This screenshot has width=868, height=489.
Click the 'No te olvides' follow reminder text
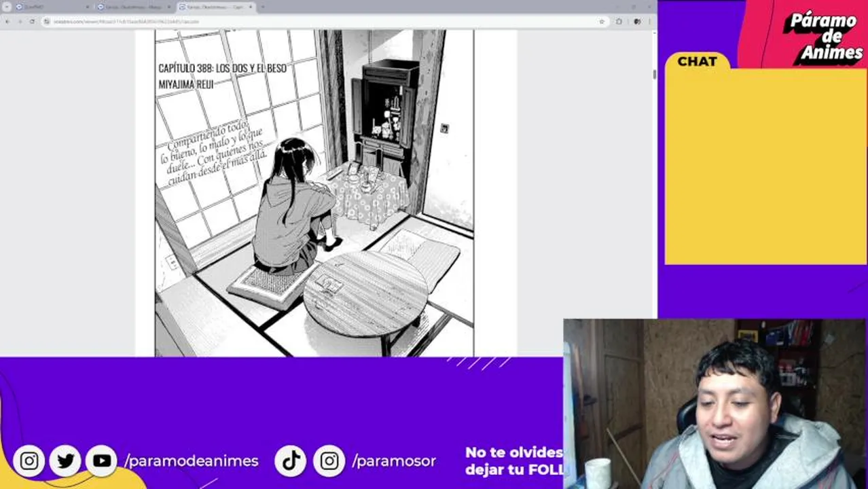tap(514, 460)
